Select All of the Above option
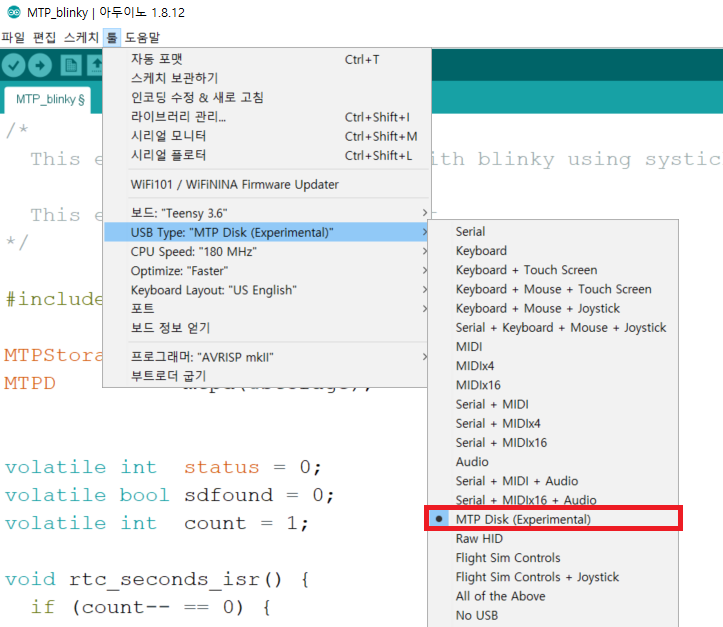 [553, 597]
